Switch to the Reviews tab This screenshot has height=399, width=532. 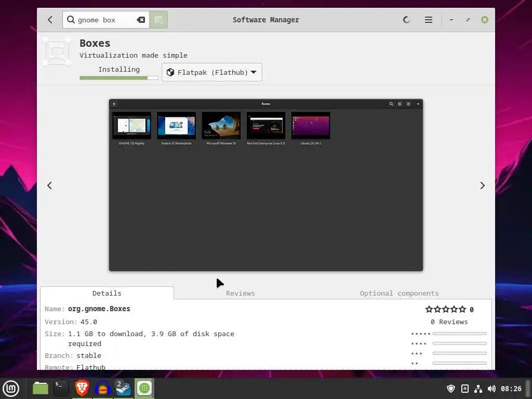(x=240, y=293)
